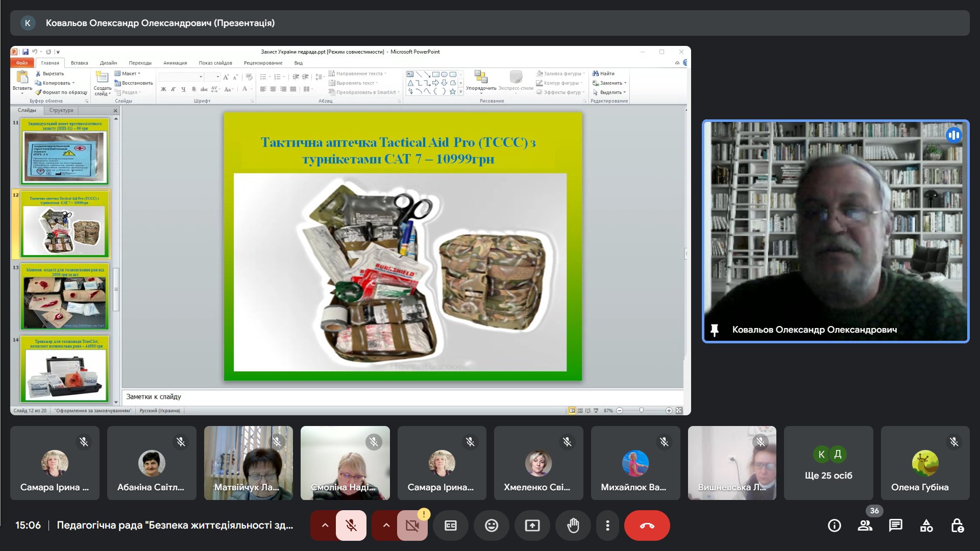Switch to Анимация ribbon tab
Screen dimensions: 980x551
click(175, 63)
